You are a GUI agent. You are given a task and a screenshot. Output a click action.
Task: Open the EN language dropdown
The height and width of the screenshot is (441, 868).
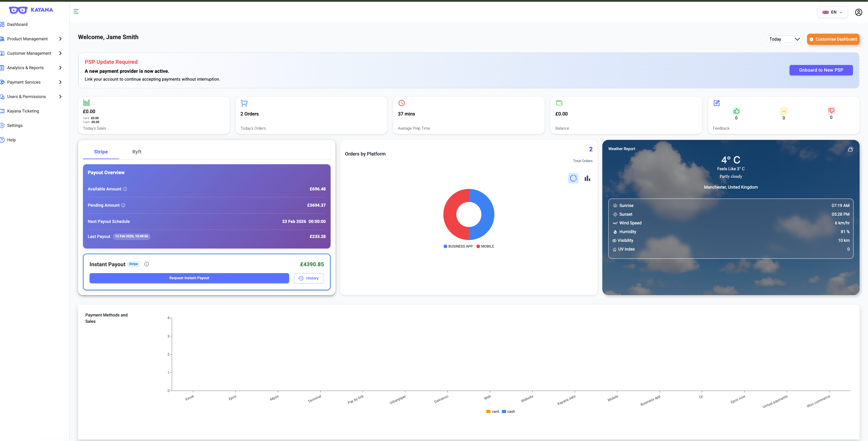coord(832,12)
